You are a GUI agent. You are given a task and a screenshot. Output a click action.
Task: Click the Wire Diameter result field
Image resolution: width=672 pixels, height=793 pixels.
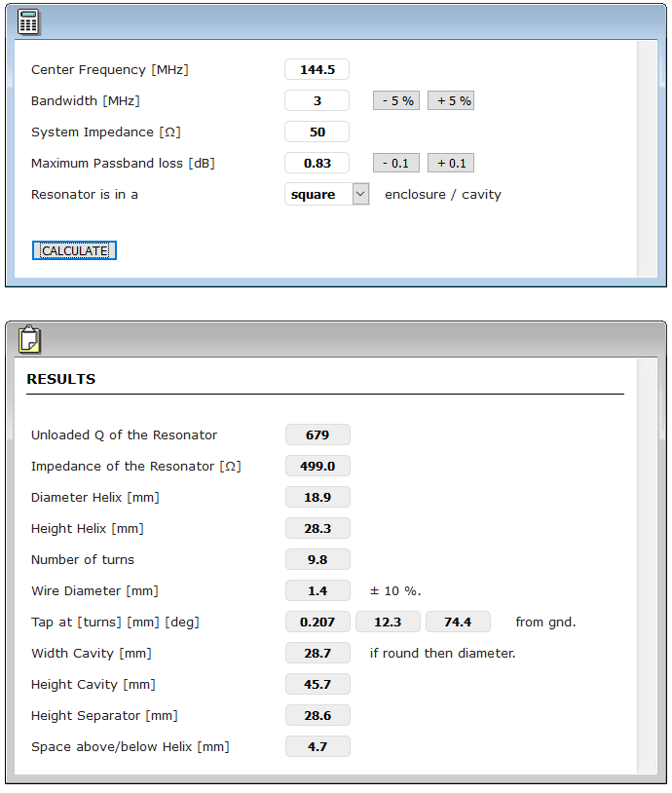317,590
